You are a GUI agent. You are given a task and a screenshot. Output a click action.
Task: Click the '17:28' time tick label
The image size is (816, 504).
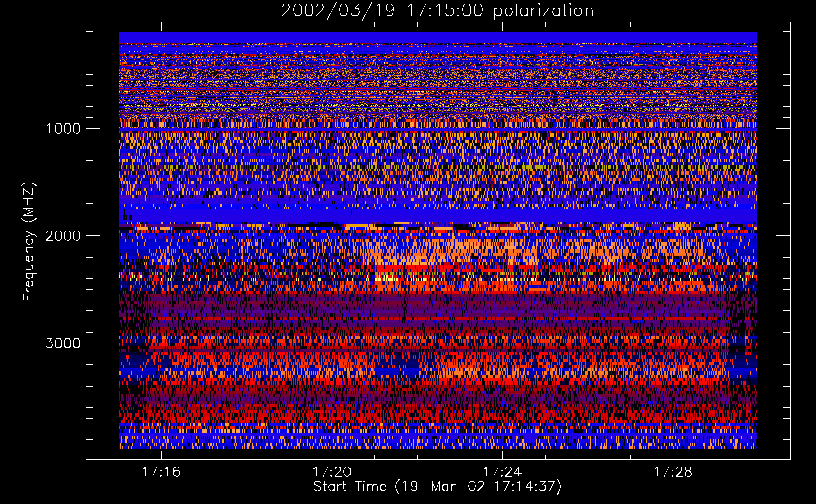[673, 472]
